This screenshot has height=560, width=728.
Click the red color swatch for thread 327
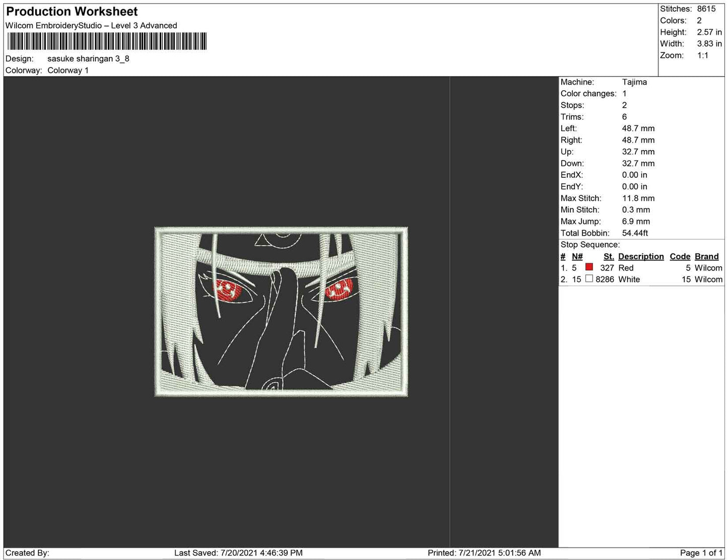click(x=589, y=267)
